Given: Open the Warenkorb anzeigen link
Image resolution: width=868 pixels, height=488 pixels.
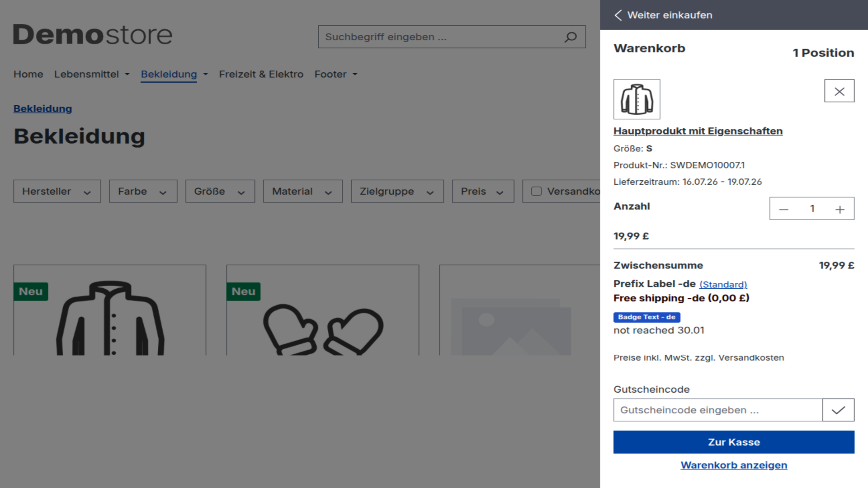Looking at the screenshot, I should [734, 465].
